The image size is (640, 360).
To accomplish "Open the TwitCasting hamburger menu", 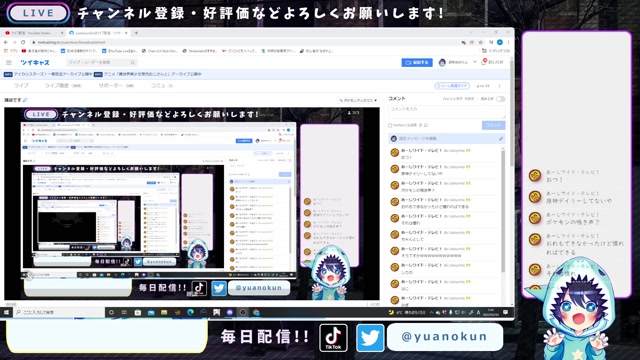I will point(9,62).
